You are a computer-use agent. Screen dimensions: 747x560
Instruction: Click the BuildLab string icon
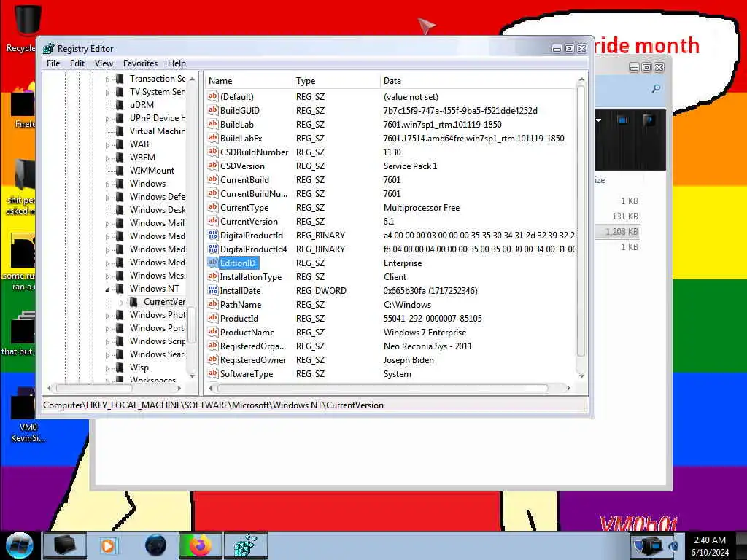pos(213,124)
